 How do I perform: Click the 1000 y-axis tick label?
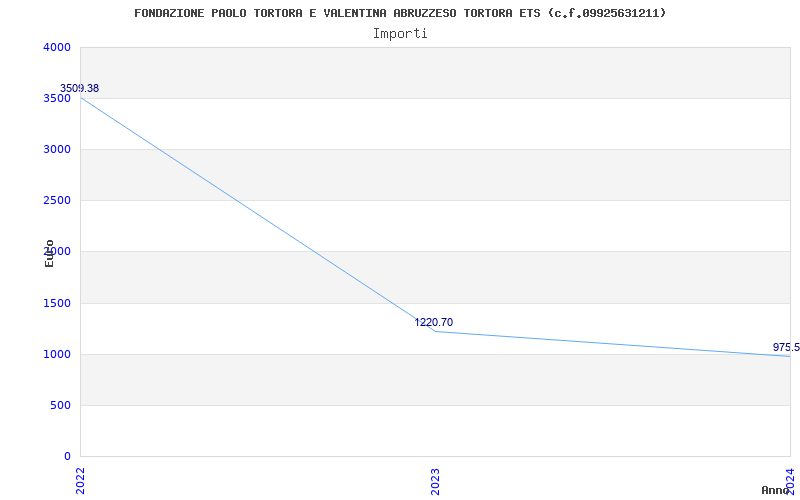(57, 355)
